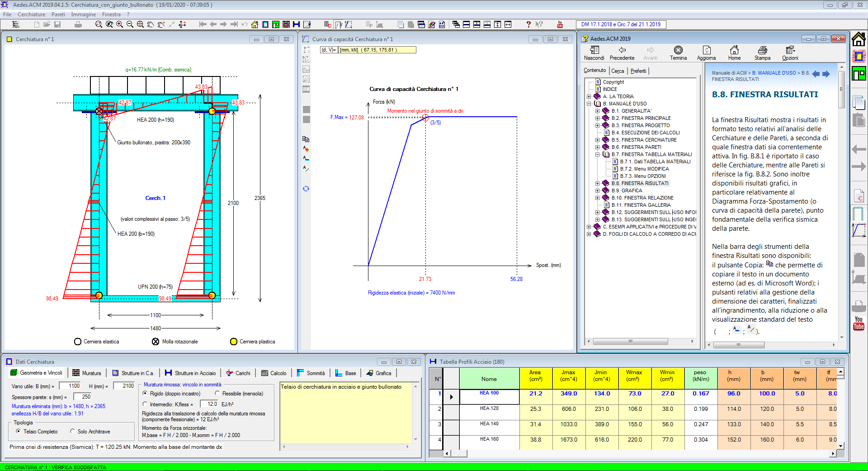This screenshot has width=868, height=471.
Task: Click the blue refresh icon beside capacity curve
Action: point(306,189)
